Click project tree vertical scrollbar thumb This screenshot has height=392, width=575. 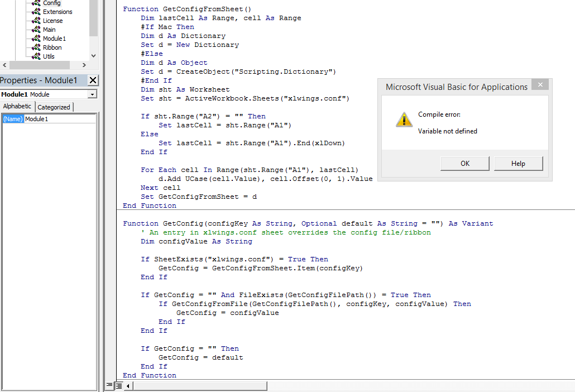point(94,18)
